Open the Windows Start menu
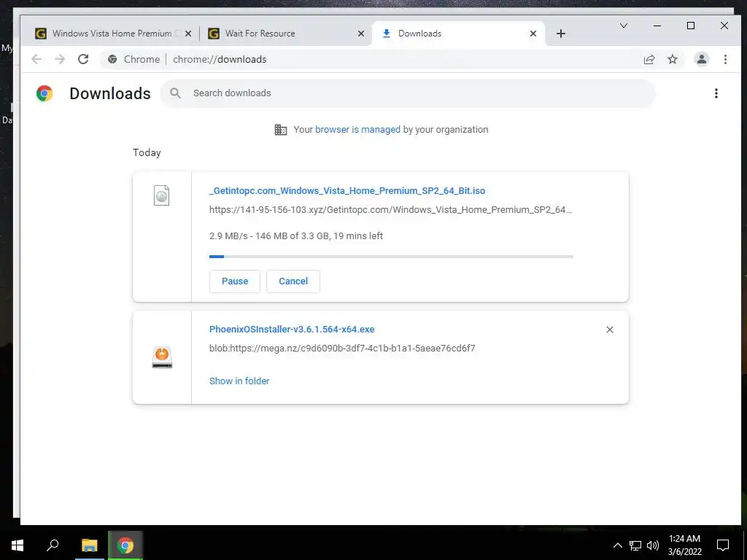The height and width of the screenshot is (560, 747). pos(18,545)
